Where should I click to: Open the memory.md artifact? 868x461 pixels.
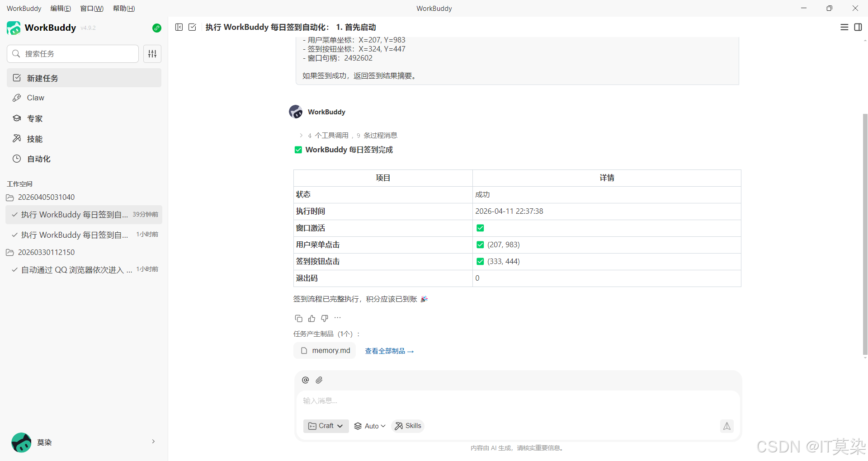[x=325, y=351]
